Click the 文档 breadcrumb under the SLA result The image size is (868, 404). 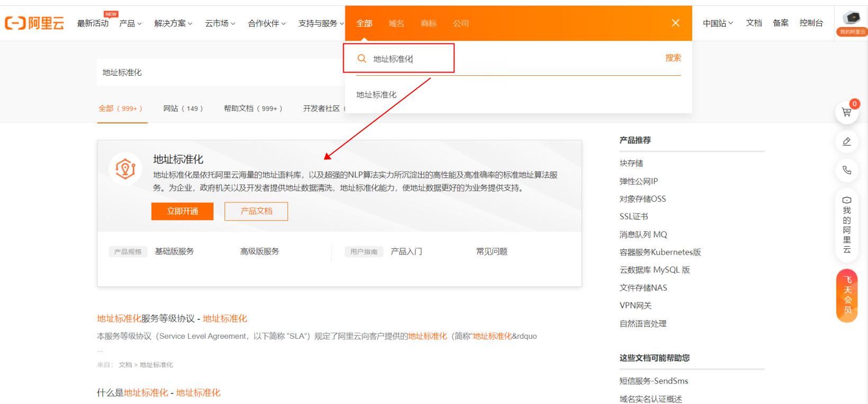[x=126, y=365]
